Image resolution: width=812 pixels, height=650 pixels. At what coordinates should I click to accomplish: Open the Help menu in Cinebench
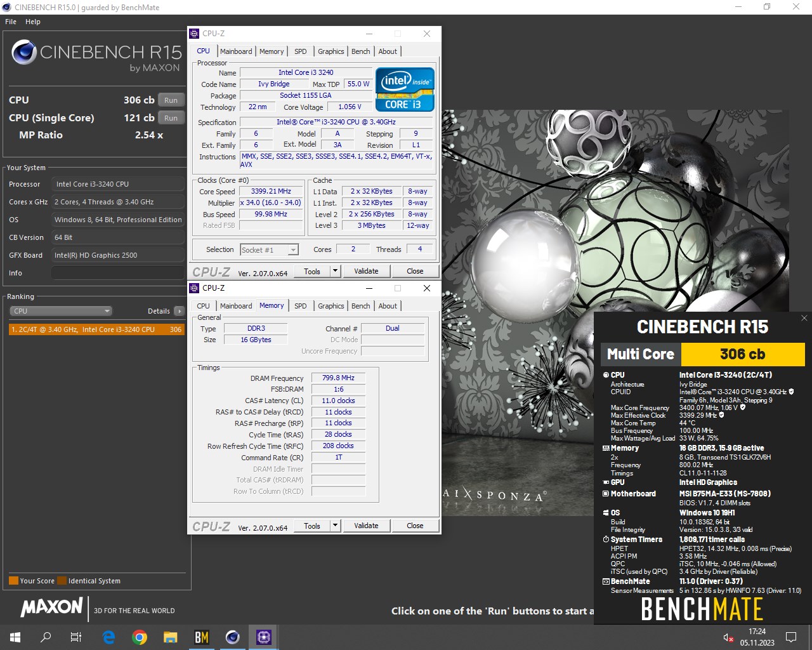click(33, 22)
